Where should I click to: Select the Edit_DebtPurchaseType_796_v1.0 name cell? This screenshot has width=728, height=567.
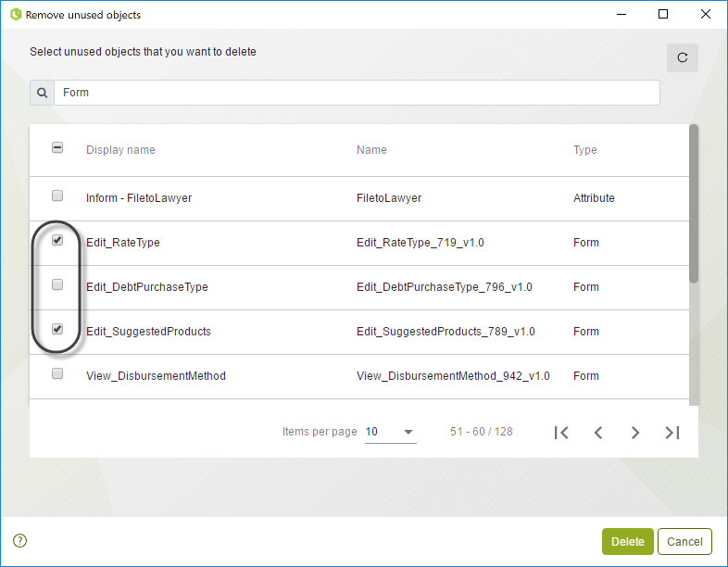pyautogui.click(x=445, y=287)
